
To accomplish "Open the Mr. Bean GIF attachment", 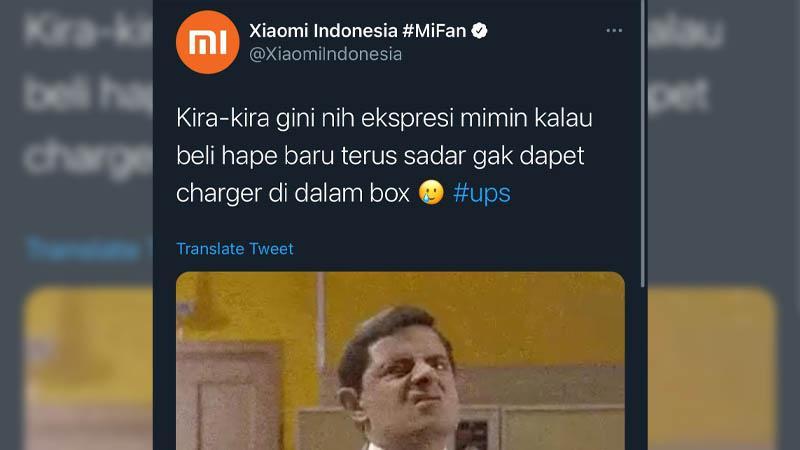I will pos(401,361).
